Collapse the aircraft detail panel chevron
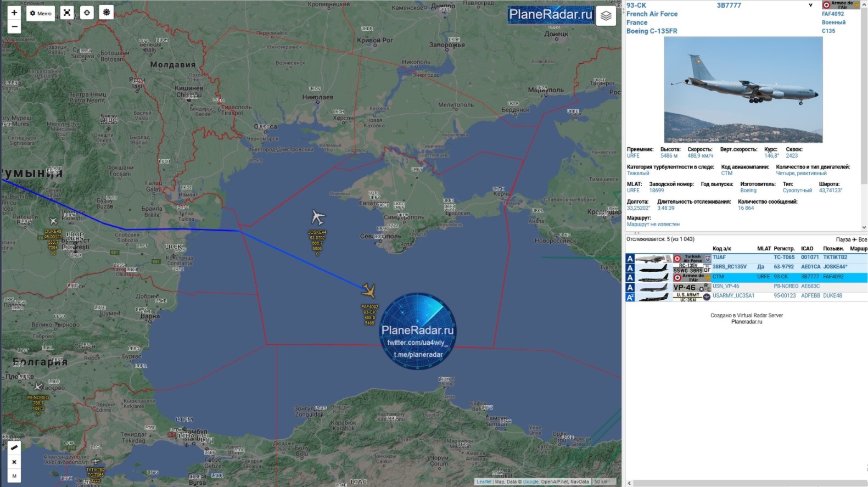This screenshot has width=868, height=487. pos(810,5)
